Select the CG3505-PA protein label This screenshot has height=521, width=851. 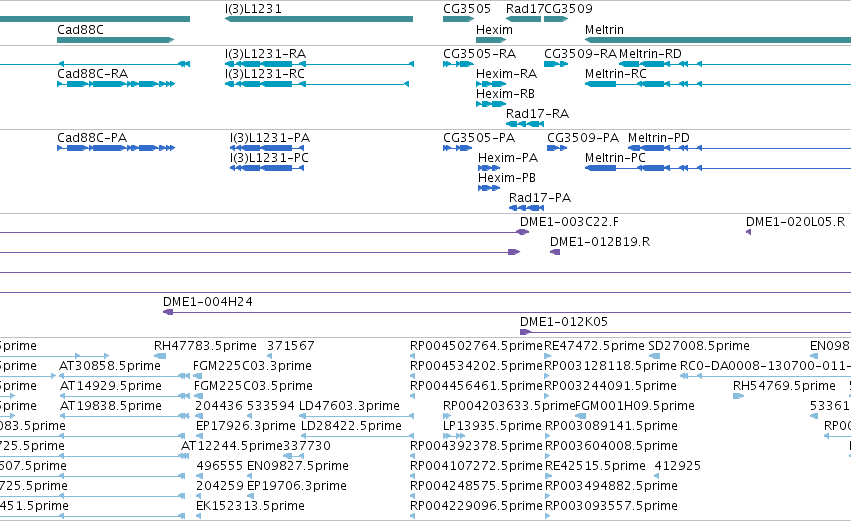[x=479, y=138]
